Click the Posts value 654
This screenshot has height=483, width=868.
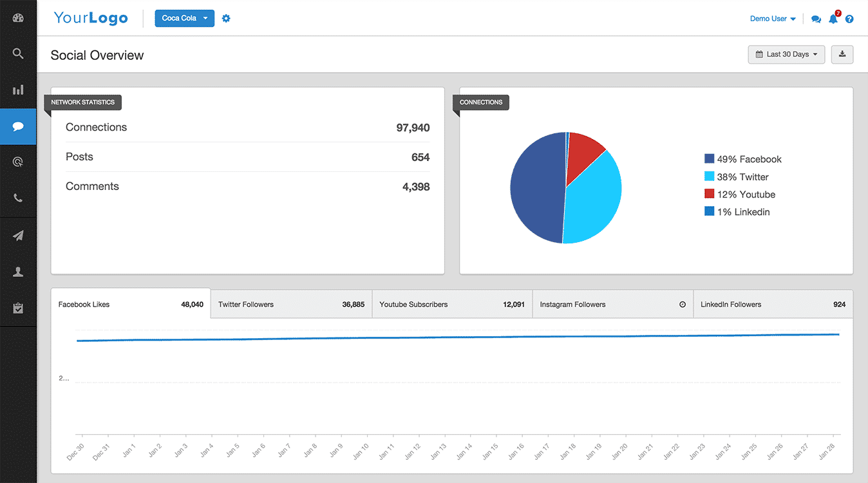pyautogui.click(x=420, y=157)
